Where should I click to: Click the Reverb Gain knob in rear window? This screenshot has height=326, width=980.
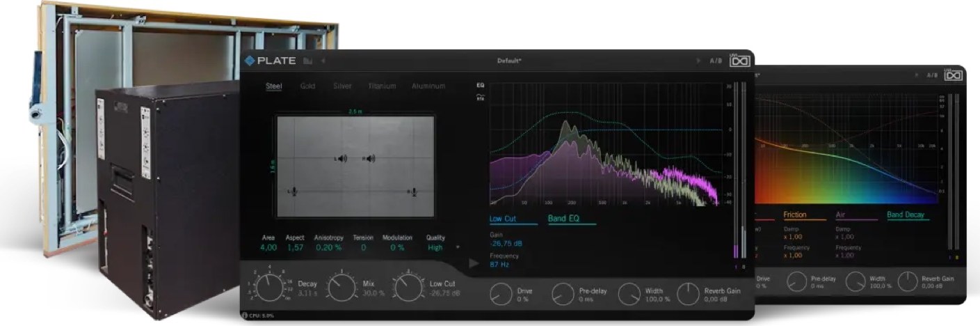pos(908,281)
